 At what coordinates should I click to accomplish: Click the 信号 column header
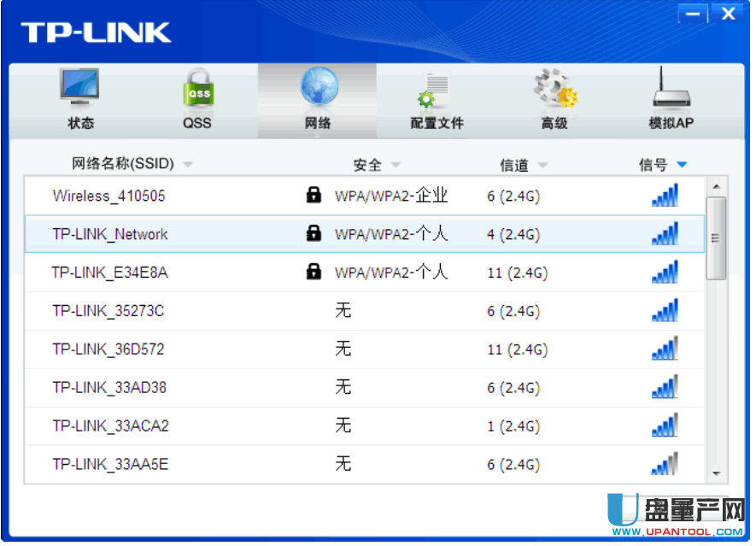tap(653, 165)
